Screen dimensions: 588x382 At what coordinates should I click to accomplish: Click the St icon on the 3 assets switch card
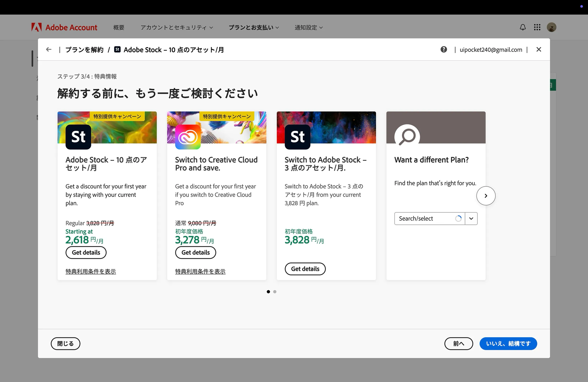[297, 137]
